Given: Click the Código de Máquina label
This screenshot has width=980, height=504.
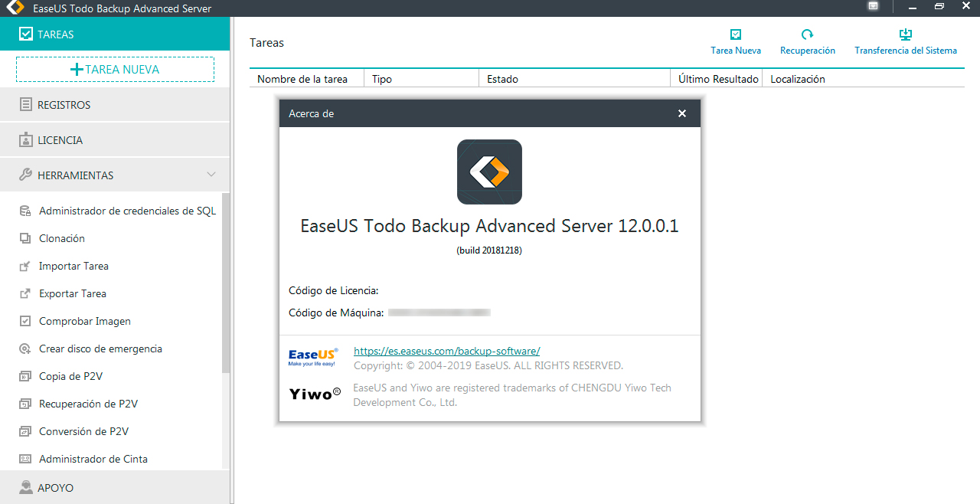Looking at the screenshot, I should 336,313.
